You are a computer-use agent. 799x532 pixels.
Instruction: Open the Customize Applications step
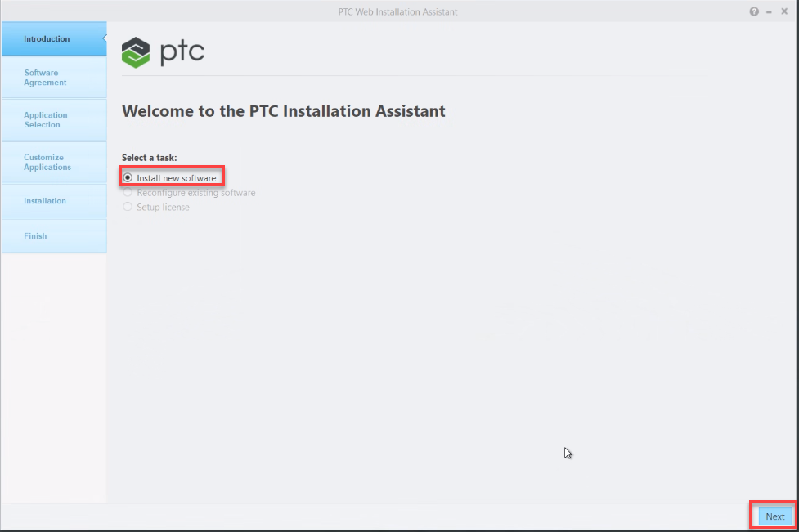coord(53,163)
